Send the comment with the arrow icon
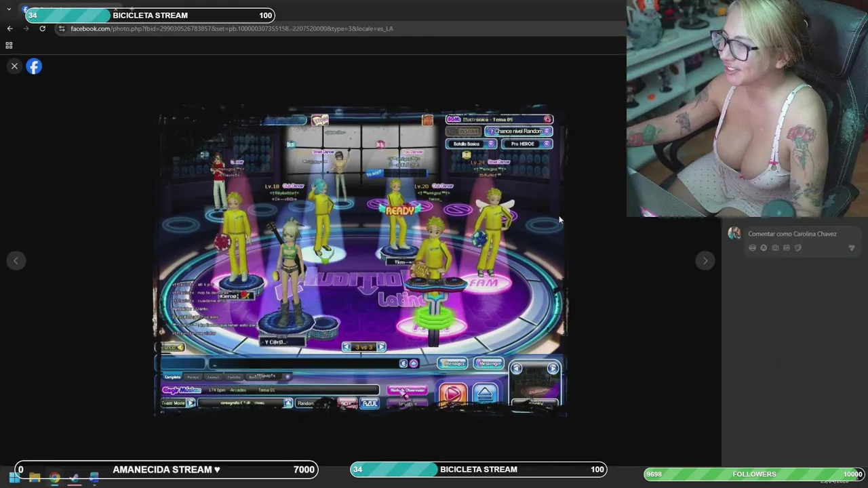This screenshot has height=488, width=868. tap(852, 248)
